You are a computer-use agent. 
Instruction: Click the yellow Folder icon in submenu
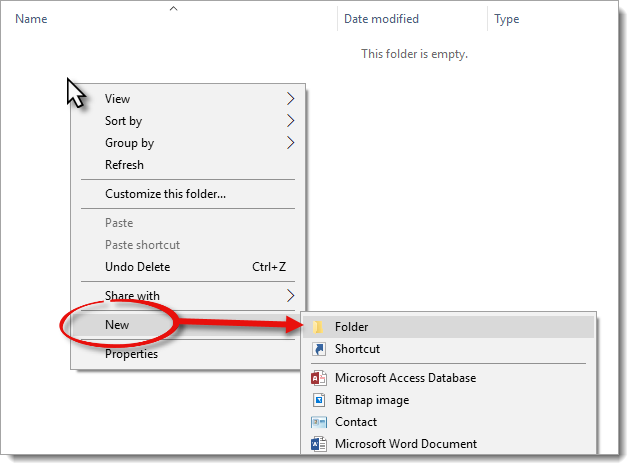[318, 327]
